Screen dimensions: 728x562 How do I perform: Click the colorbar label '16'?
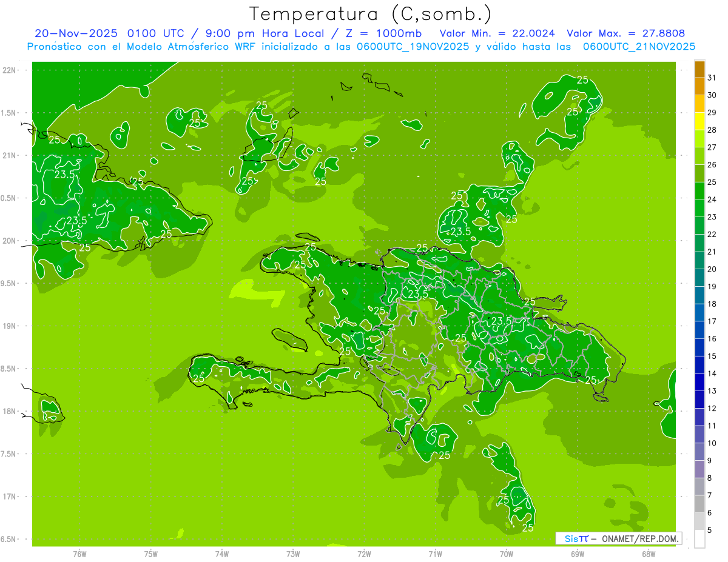712,339
